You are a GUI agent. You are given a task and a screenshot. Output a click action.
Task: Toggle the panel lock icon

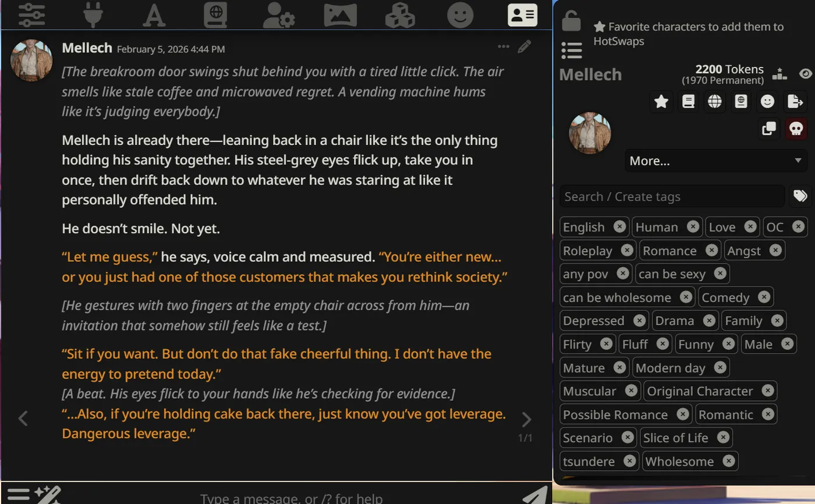(571, 21)
